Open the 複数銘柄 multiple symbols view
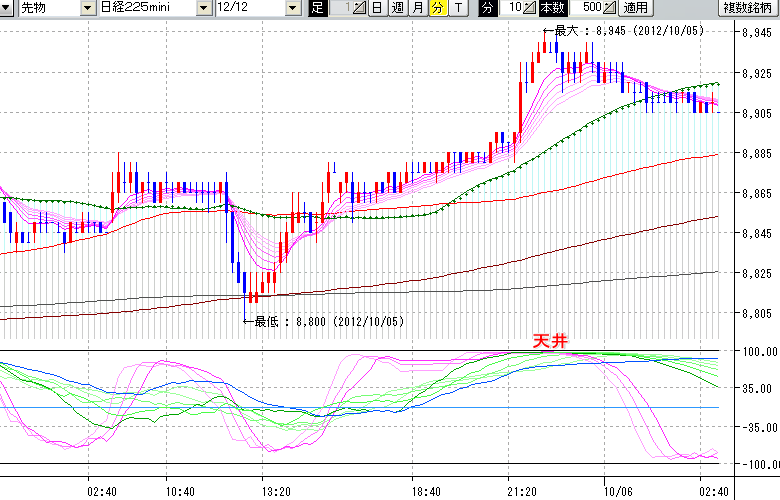The image size is (780, 500). pos(748,8)
